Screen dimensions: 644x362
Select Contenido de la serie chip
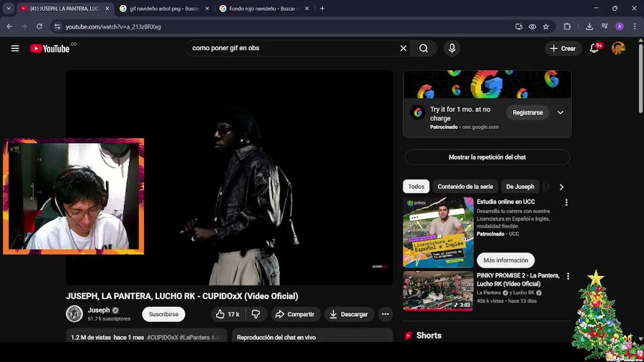coord(465,187)
